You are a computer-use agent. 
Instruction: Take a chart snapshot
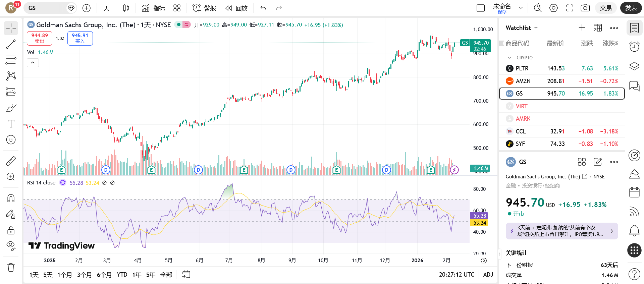[585, 8]
